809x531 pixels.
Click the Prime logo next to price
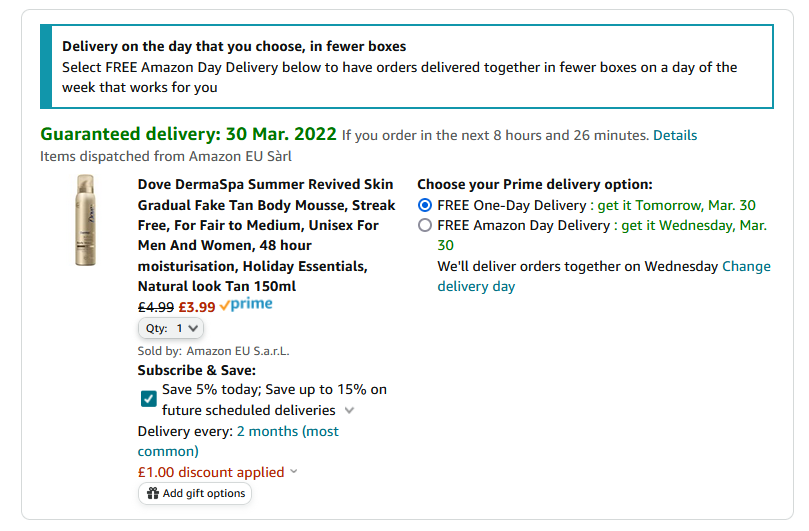(246, 305)
